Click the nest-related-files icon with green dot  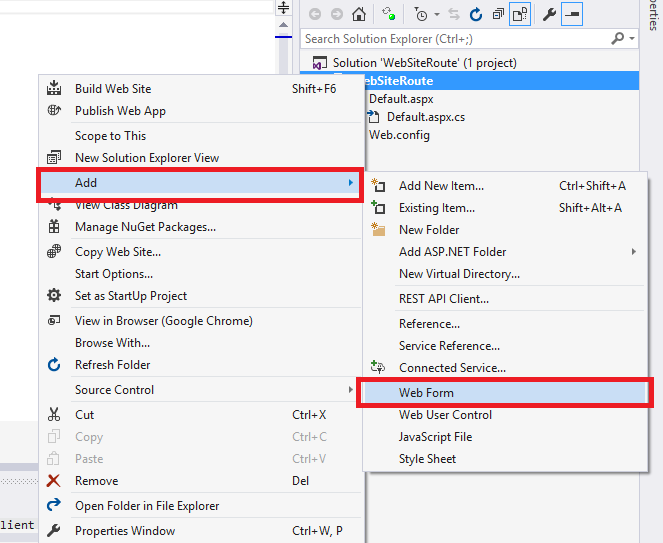point(389,14)
